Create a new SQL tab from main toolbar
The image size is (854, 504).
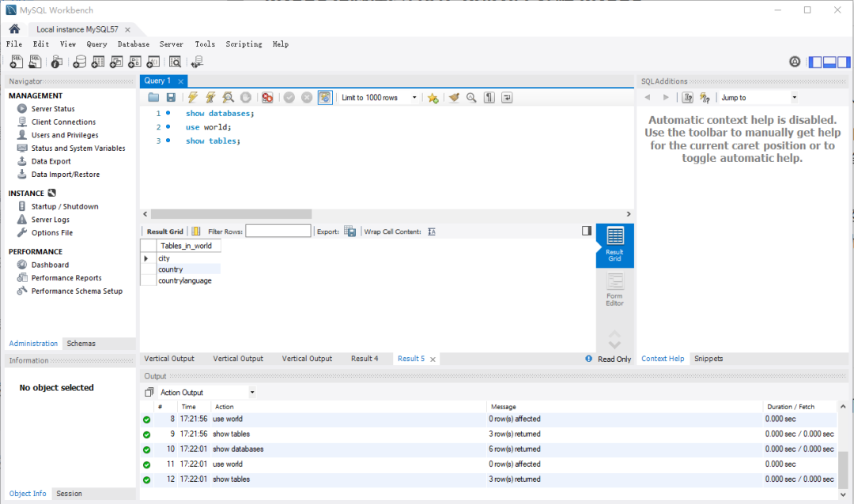click(x=17, y=62)
